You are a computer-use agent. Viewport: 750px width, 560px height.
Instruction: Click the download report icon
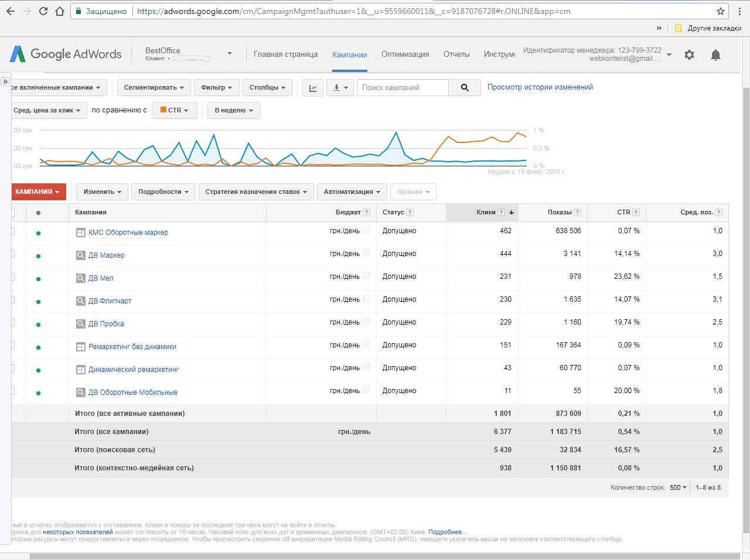340,88
